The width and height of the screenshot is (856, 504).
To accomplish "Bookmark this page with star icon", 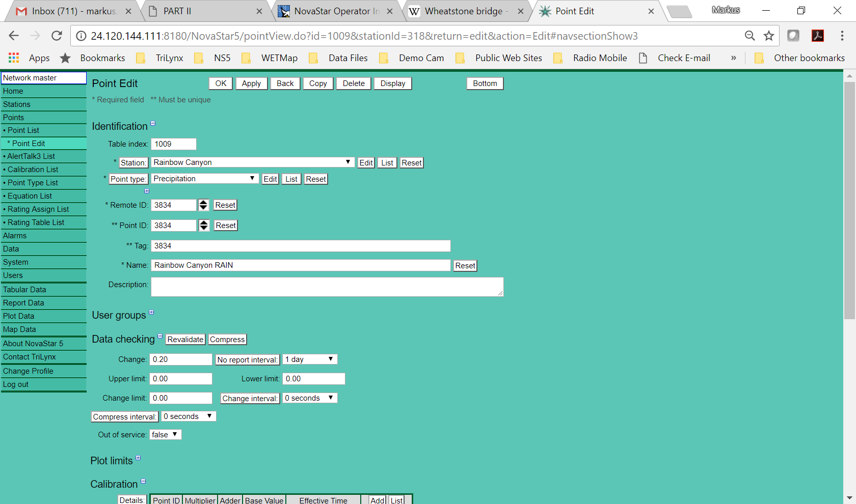I will [x=769, y=36].
